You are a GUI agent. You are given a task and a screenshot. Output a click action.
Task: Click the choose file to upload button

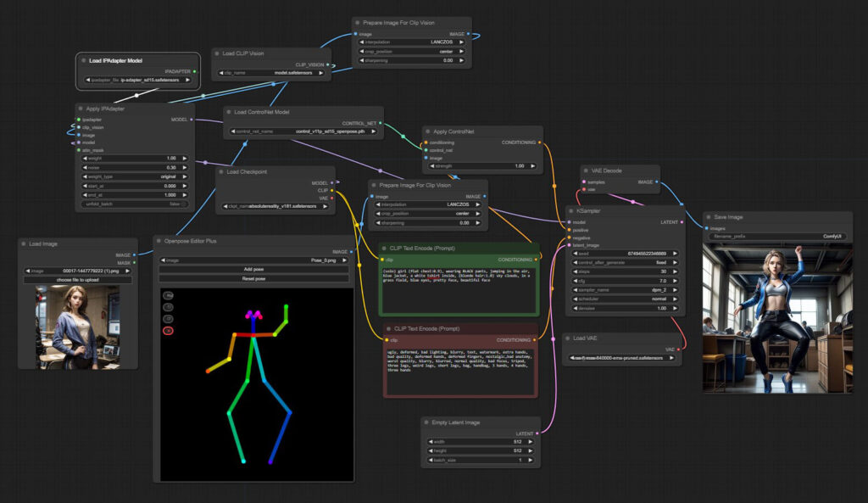(x=77, y=280)
